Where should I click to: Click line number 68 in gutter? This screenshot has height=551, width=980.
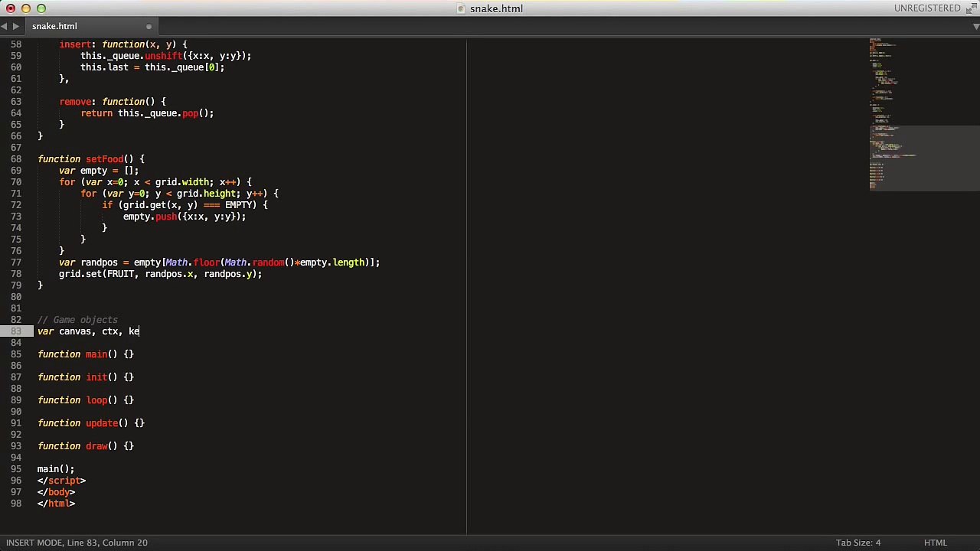(16, 159)
